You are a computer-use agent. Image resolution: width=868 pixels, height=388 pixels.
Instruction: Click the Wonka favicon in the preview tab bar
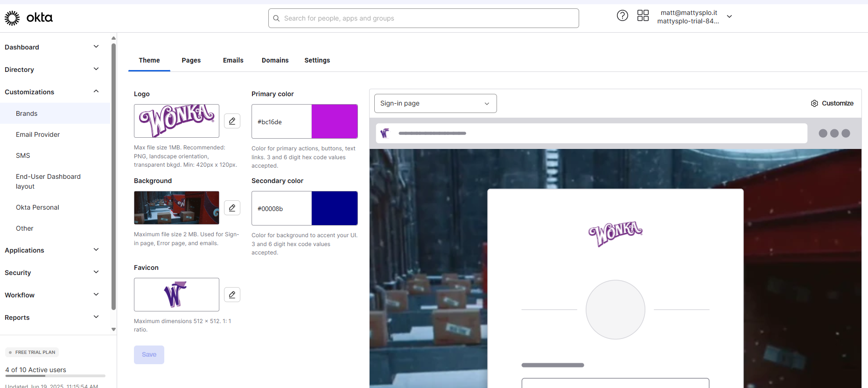[x=385, y=134]
